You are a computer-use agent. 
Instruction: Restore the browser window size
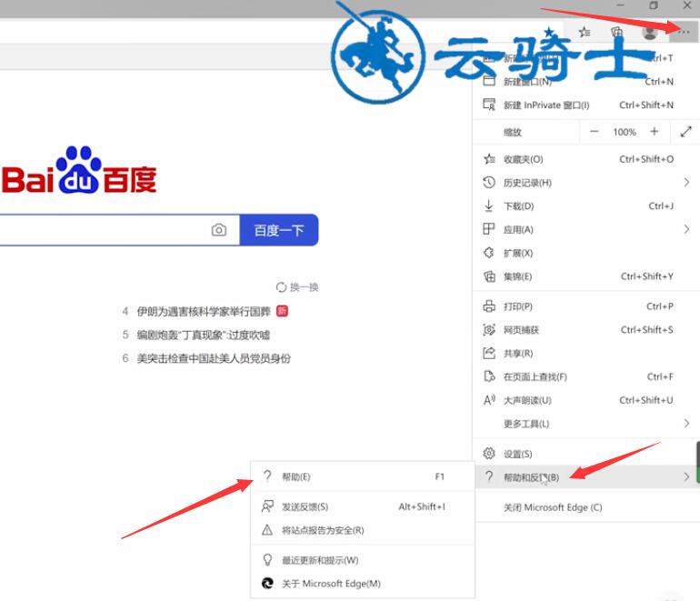click(x=654, y=5)
